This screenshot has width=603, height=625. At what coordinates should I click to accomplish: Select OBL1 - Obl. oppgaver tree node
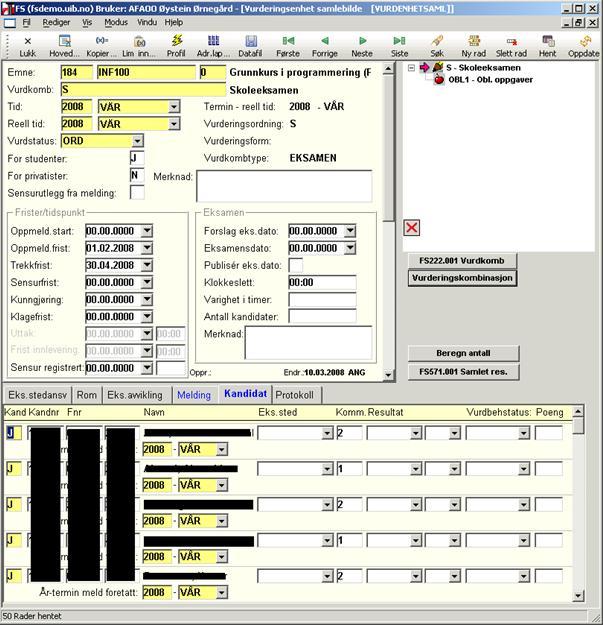(490, 80)
